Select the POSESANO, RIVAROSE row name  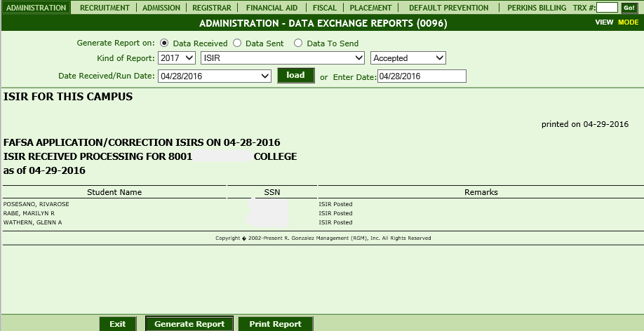(x=36, y=204)
